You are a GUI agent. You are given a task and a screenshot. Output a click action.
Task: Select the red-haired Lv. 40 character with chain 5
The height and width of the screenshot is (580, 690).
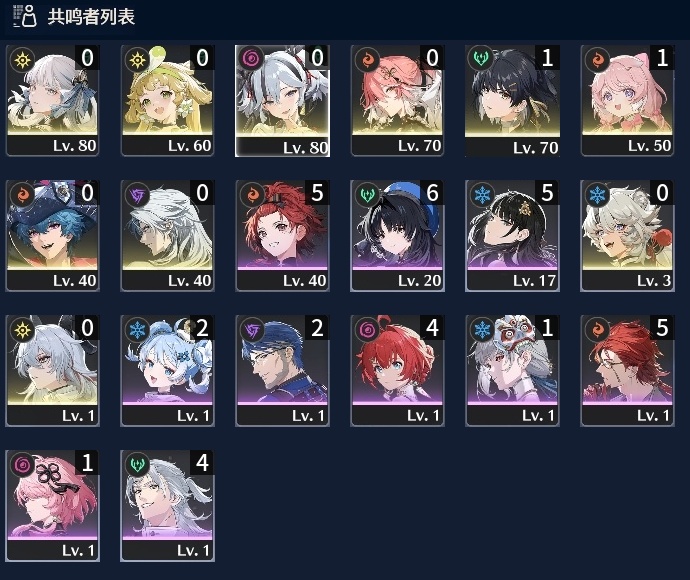[x=283, y=235]
